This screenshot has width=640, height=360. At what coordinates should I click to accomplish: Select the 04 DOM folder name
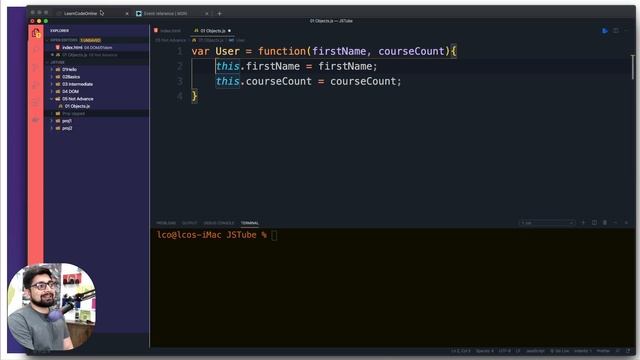pyautogui.click(x=70, y=91)
